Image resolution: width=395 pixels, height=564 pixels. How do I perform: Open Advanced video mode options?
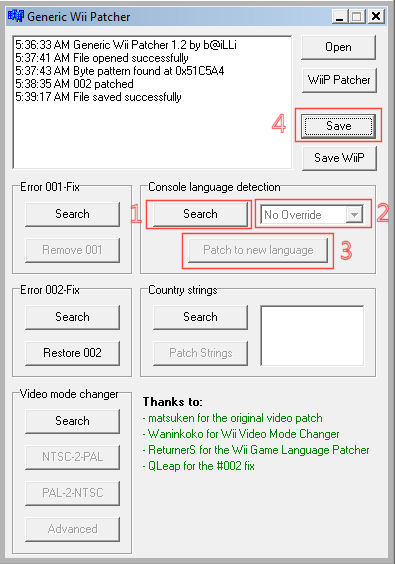pyautogui.click(x=72, y=529)
